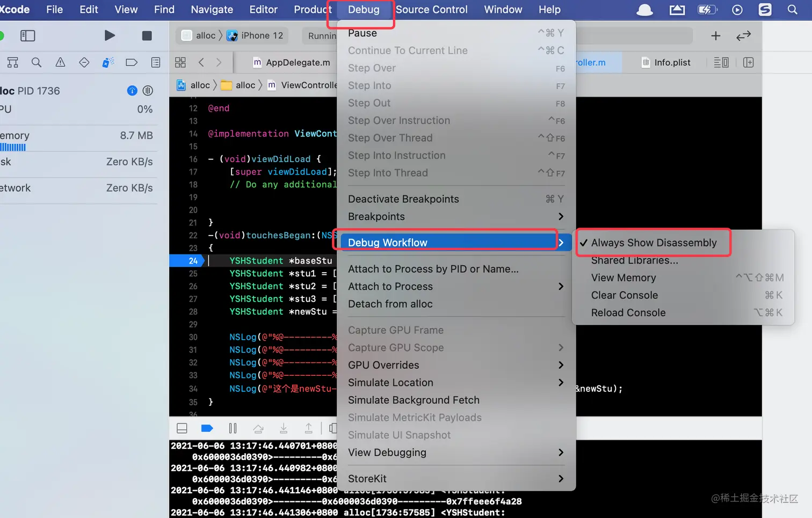Click the related items grid icon
Viewport: 812px width, 518px height.
coord(180,62)
